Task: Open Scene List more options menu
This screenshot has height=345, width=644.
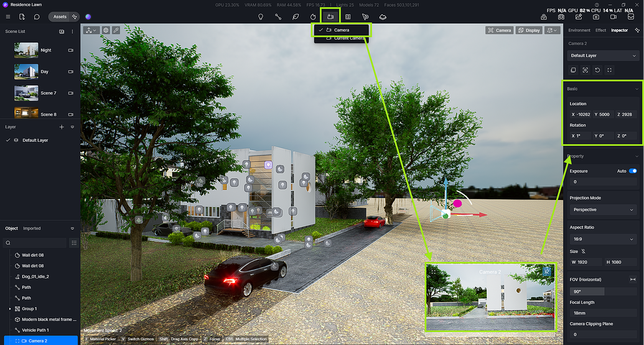Action: click(72, 32)
